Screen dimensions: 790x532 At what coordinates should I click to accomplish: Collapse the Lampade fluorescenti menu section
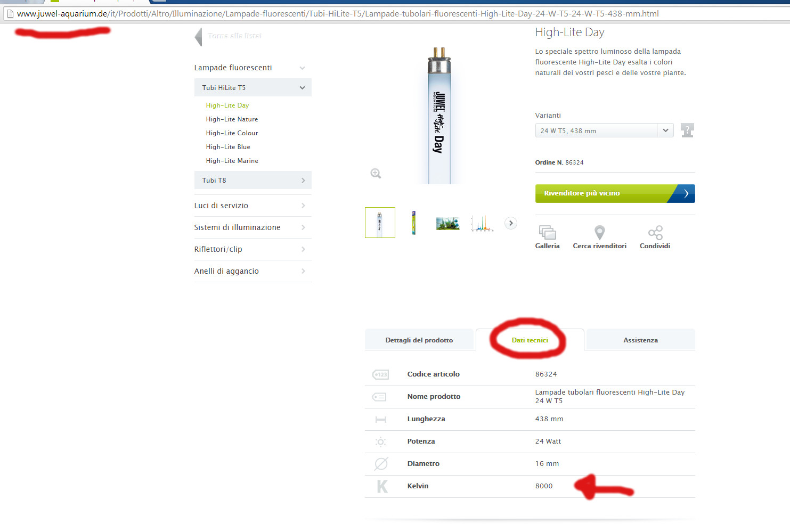pos(302,68)
